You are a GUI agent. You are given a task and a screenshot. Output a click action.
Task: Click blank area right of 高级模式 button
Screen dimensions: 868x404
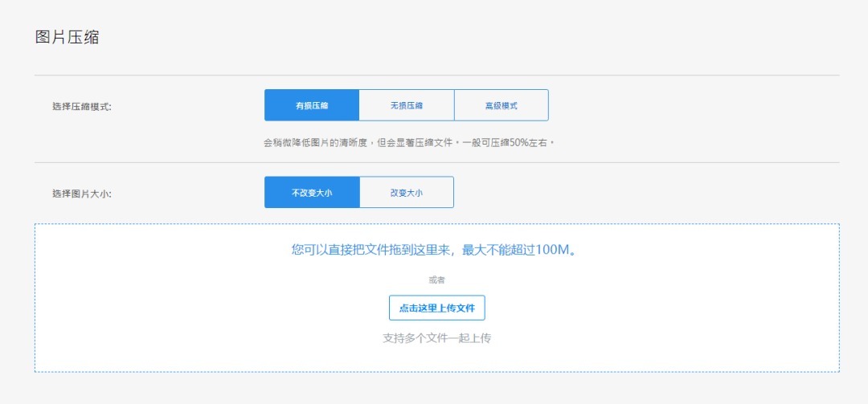(x=683, y=105)
